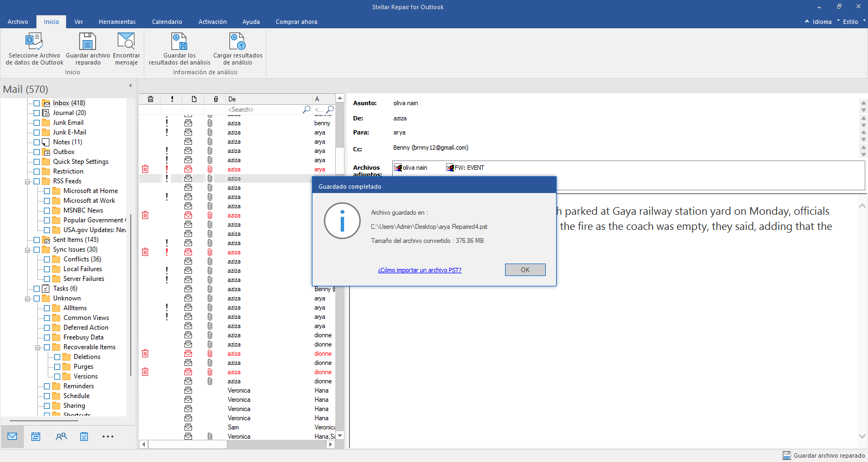Click the importance exclamation column header
The height and width of the screenshot is (462, 868).
pos(172,99)
